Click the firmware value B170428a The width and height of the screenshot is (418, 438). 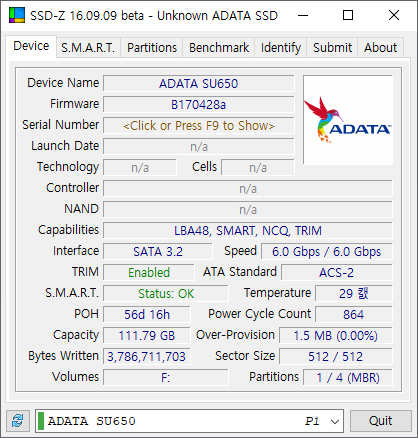199,105
